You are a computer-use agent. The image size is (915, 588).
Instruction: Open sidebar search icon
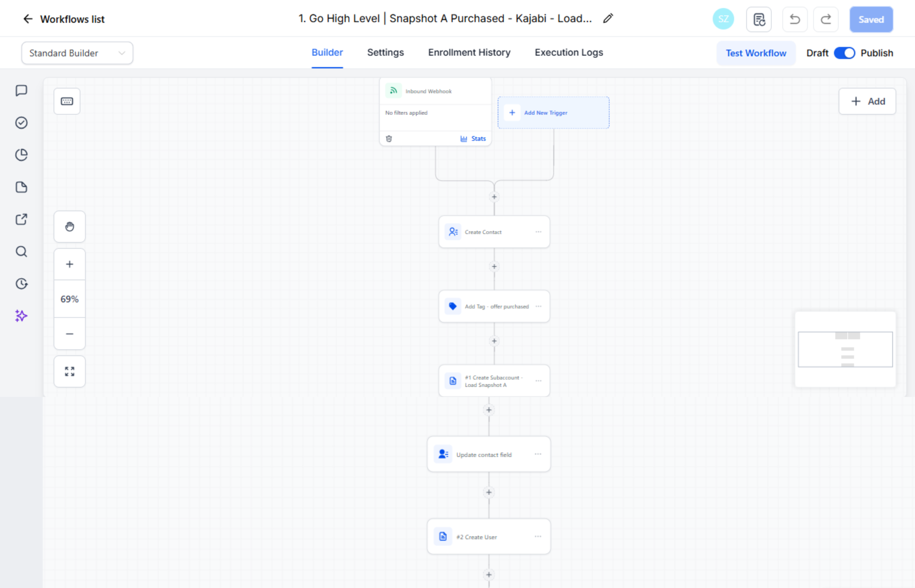(21, 251)
